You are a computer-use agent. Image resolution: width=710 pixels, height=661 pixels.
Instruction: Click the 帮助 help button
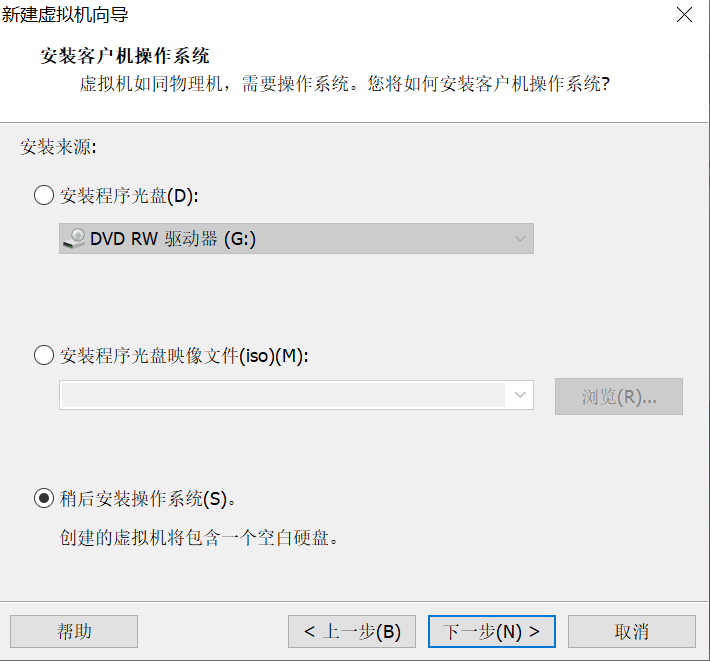pos(74,631)
